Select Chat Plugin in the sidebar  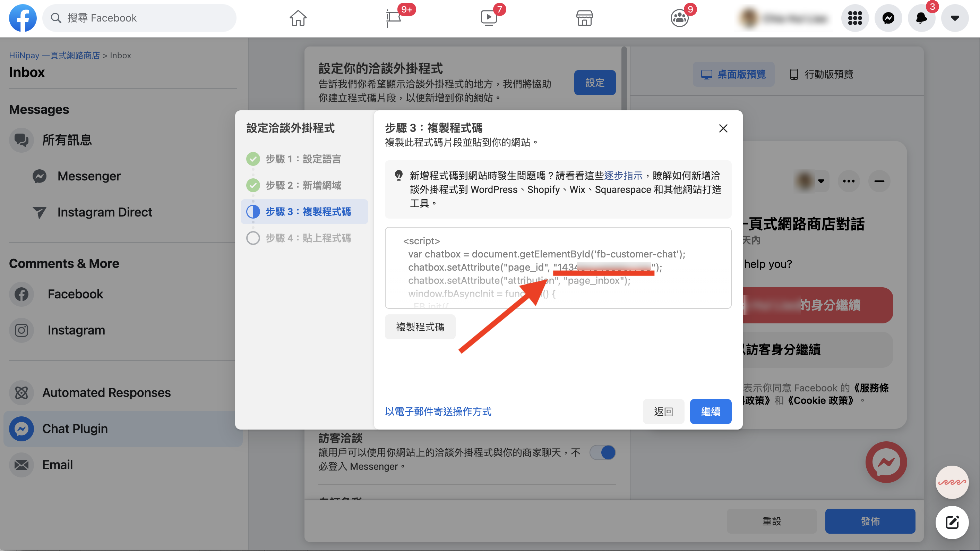click(123, 429)
